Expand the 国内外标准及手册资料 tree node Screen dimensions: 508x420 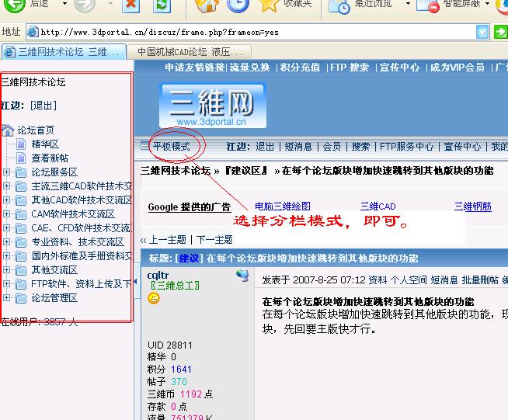(x=6, y=256)
